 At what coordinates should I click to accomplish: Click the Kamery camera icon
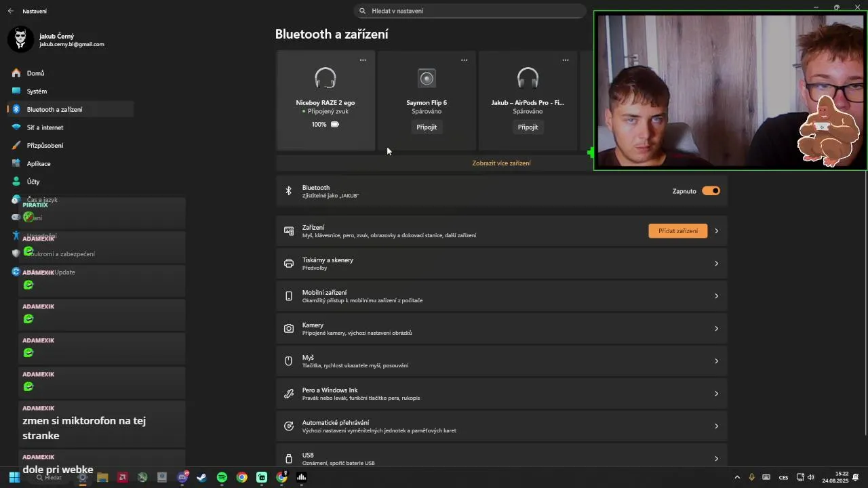[289, 329]
